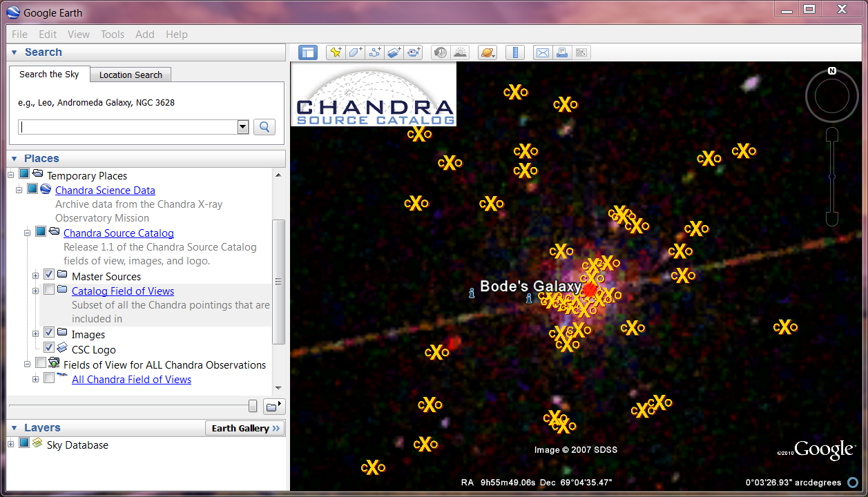Toggle the sidebar panel button
Screen dimensions: 868x497
pyautogui.click(x=307, y=52)
